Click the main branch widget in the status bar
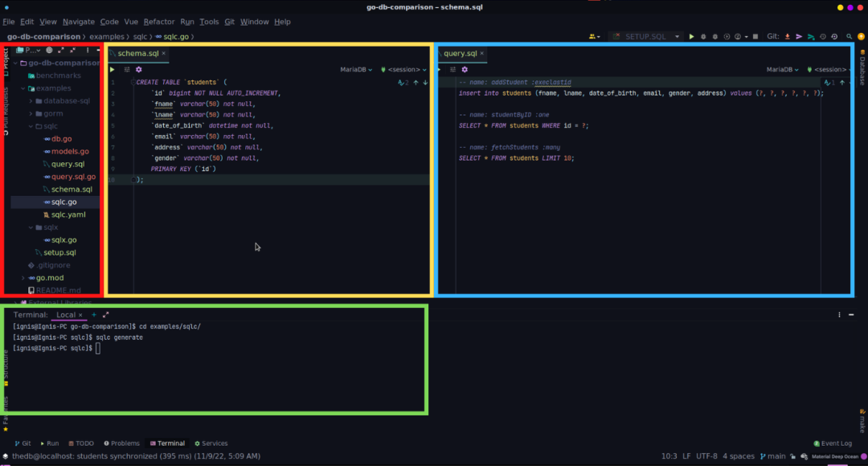This screenshot has width=868, height=466. [x=773, y=456]
